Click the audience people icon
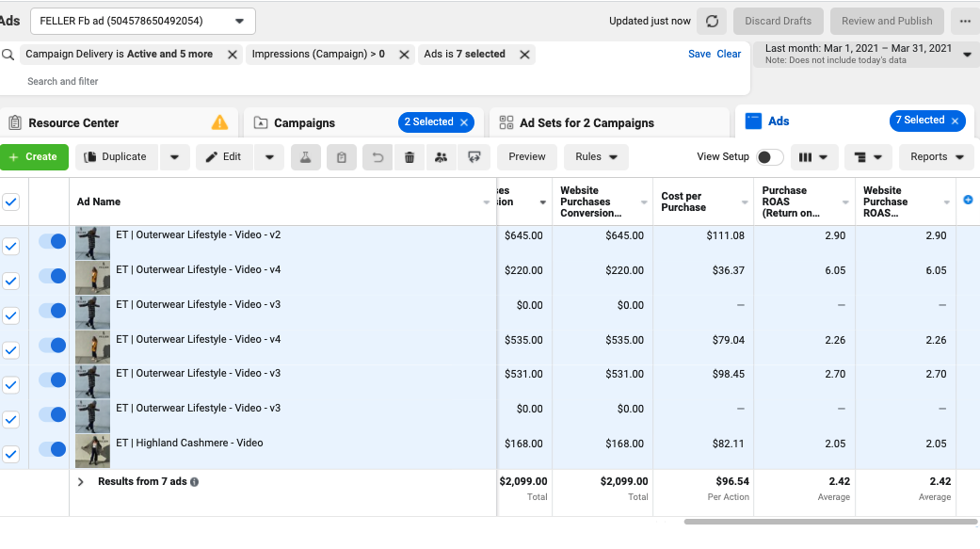The image size is (980, 549). point(442,157)
